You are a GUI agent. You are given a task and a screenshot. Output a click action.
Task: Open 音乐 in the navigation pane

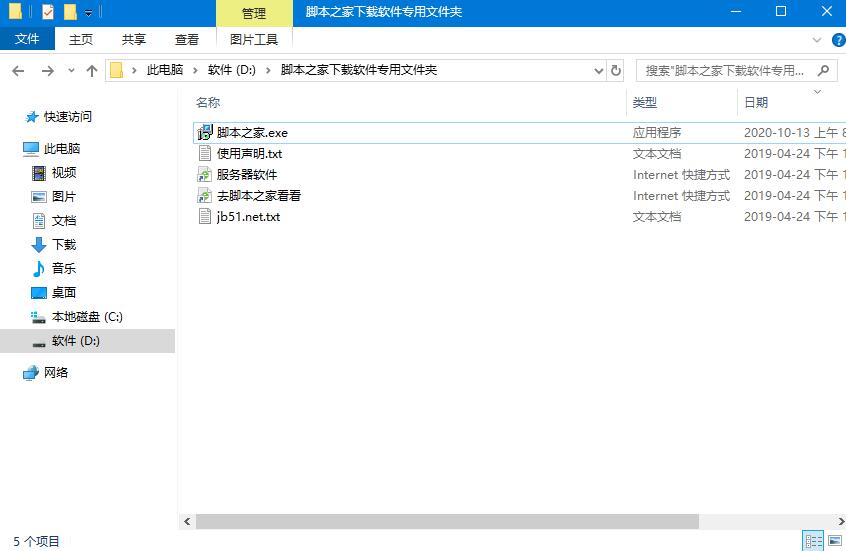[x=64, y=268]
